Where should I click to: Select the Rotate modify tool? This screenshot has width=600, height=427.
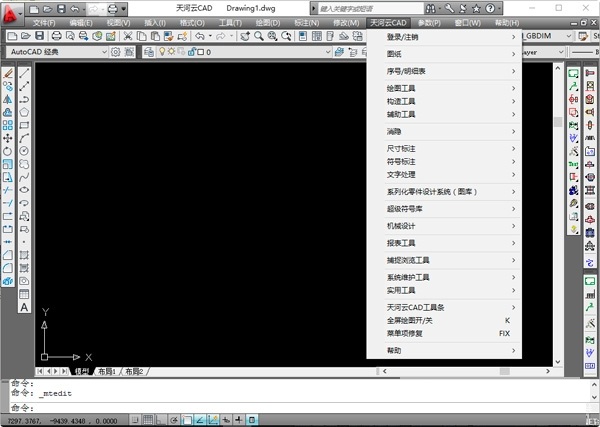tap(8, 151)
